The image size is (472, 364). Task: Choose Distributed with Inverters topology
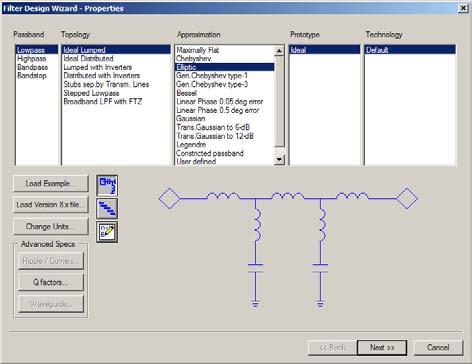[116, 76]
